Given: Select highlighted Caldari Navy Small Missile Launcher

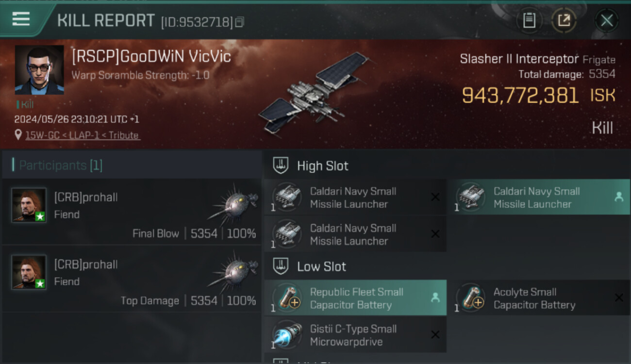Looking at the screenshot, I should click(538, 198).
